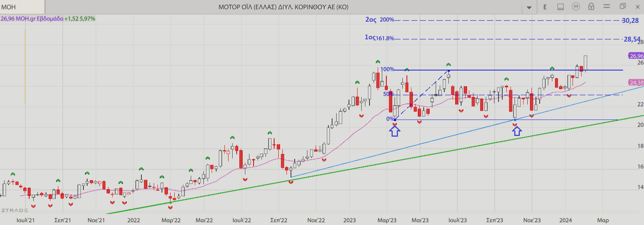Click the Ιουλ'22 date axis label
Viewport: 644px width, 225px height.
point(242,220)
